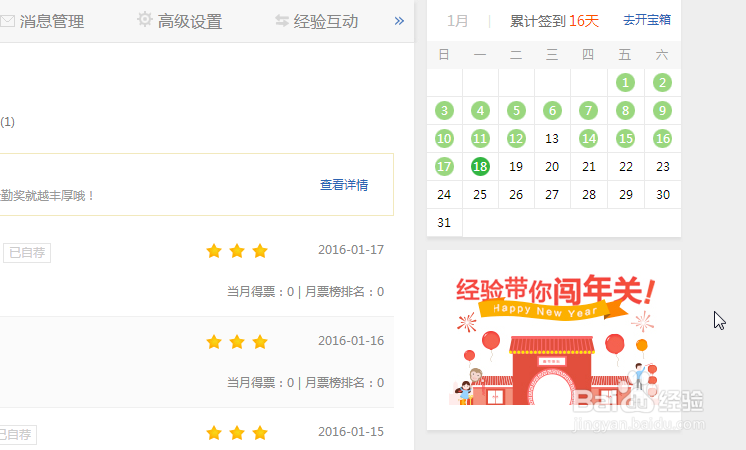
Task: Select checked-in day 15 on the calendar
Action: [x=625, y=138]
